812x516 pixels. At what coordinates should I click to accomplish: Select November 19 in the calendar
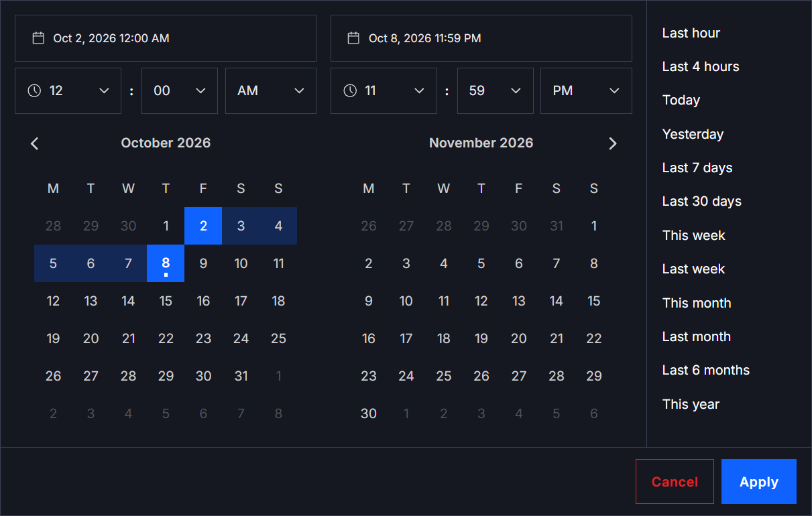coord(481,338)
